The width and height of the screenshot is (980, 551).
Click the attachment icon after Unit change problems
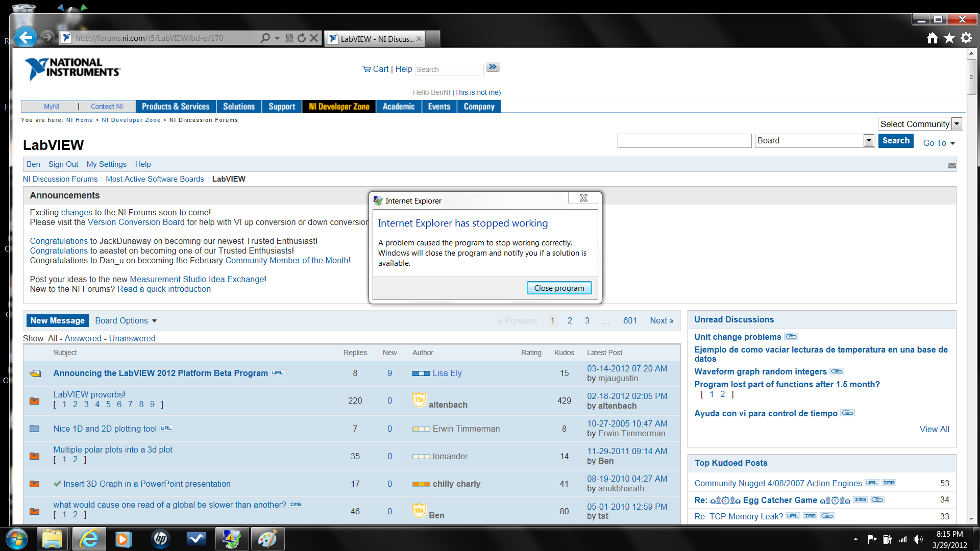[x=791, y=337]
